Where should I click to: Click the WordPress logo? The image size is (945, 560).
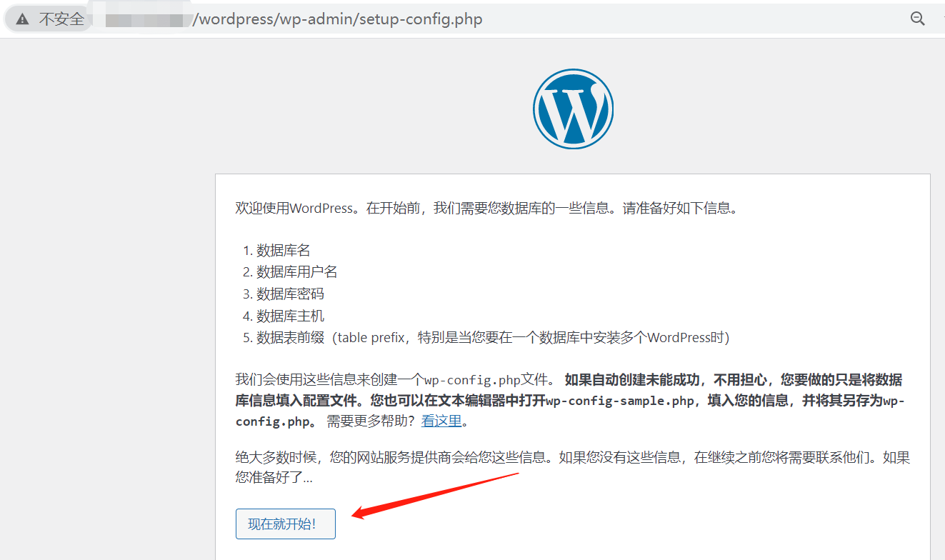click(573, 109)
